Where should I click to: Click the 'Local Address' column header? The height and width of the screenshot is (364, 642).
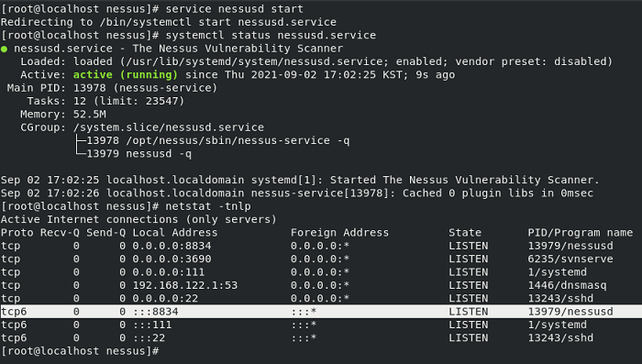[175, 233]
